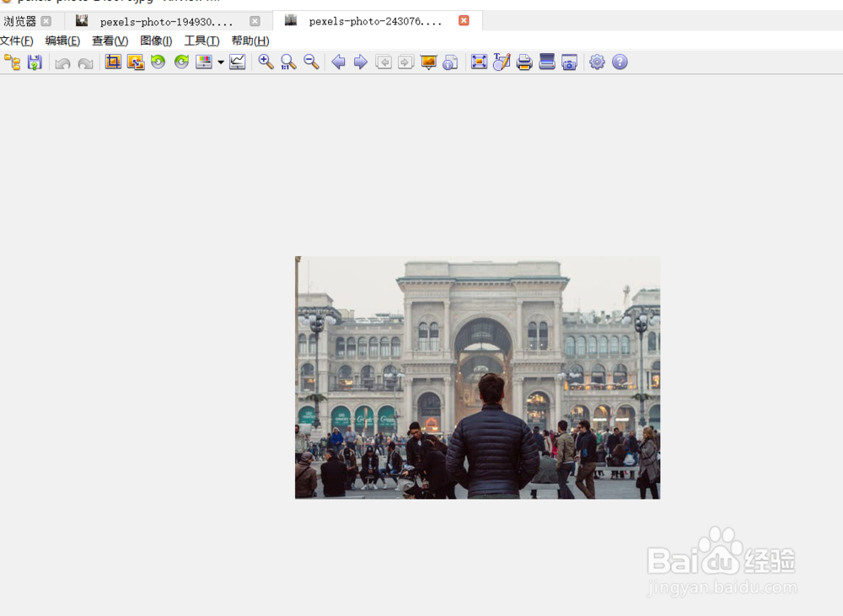Screen dimensions: 843x616
Task: Open the add text and draw tool
Action: (502, 62)
